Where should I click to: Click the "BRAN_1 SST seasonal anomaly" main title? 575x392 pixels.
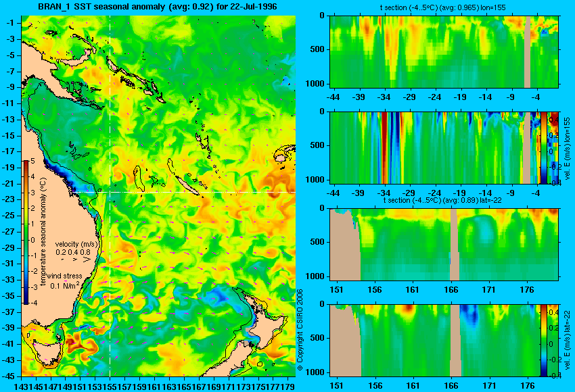[158, 7]
